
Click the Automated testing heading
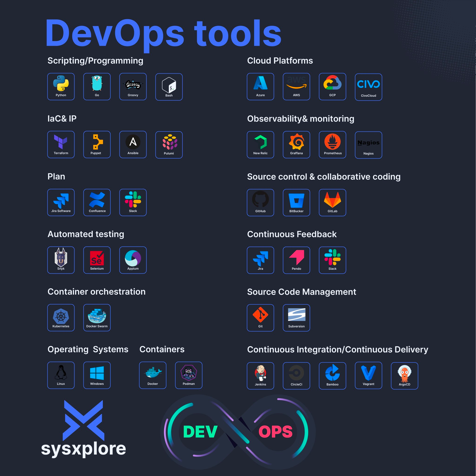tap(86, 234)
